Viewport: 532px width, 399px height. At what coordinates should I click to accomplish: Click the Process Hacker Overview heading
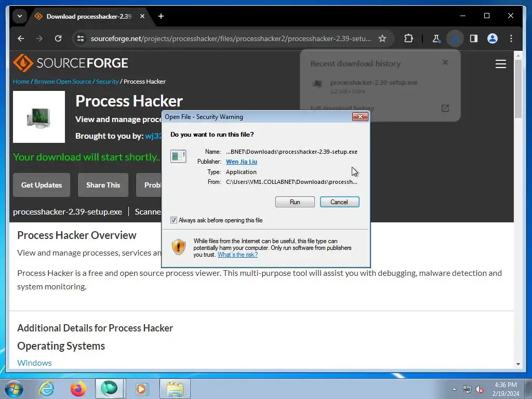[x=77, y=235]
